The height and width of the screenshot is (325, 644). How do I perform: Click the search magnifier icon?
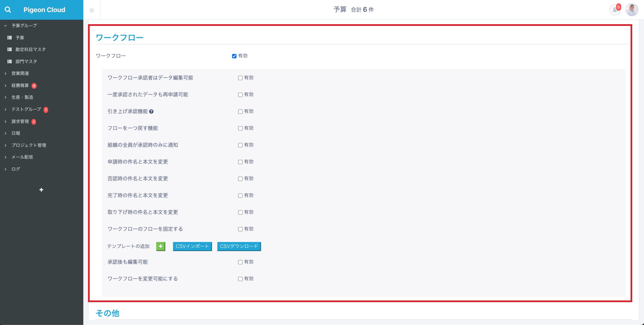pyautogui.click(x=8, y=10)
